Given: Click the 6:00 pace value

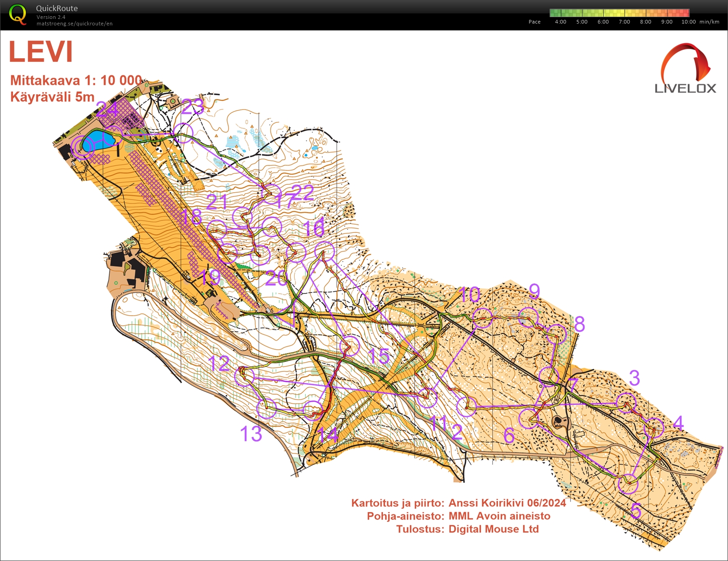Looking at the screenshot, I should coord(603,22).
